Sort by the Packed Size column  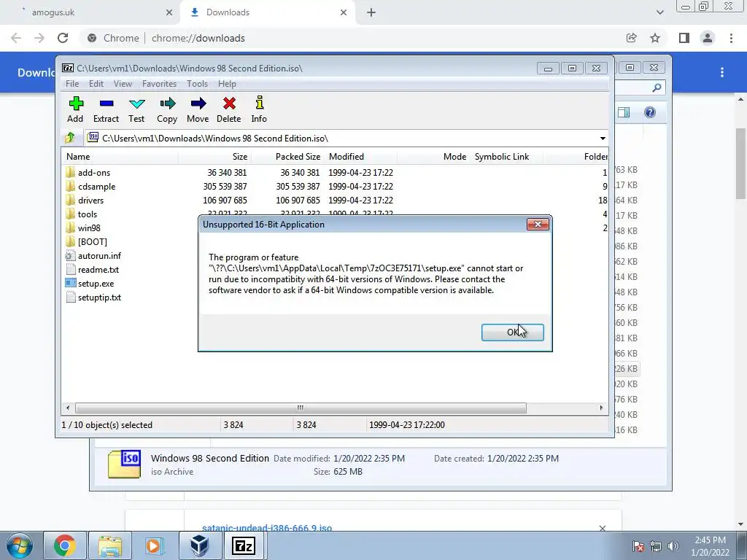pos(287,157)
